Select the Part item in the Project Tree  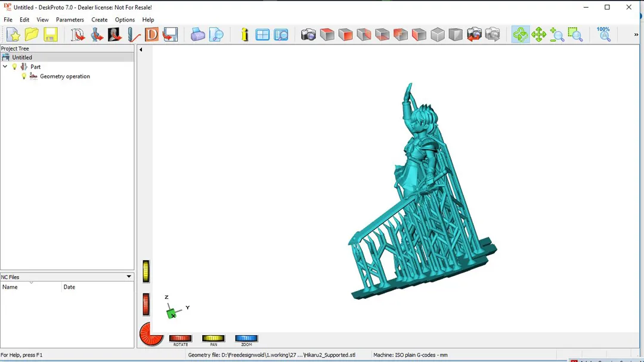point(35,67)
